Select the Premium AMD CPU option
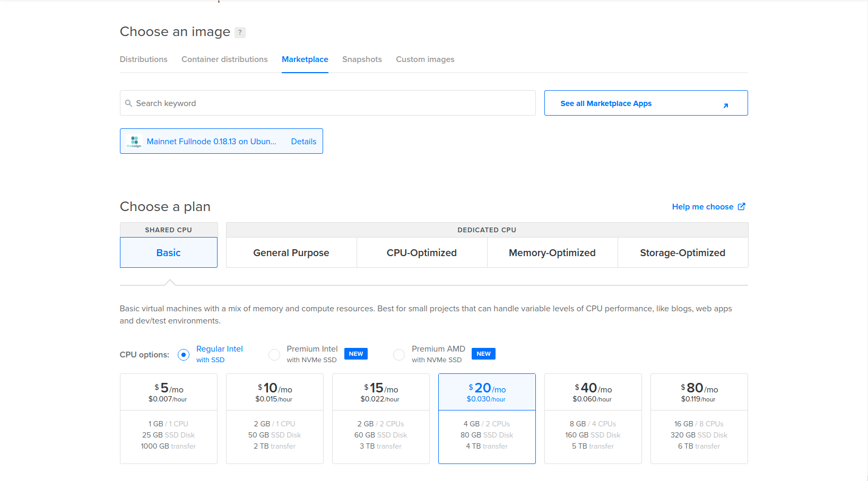Viewport: 868px width, 481px height. [399, 355]
